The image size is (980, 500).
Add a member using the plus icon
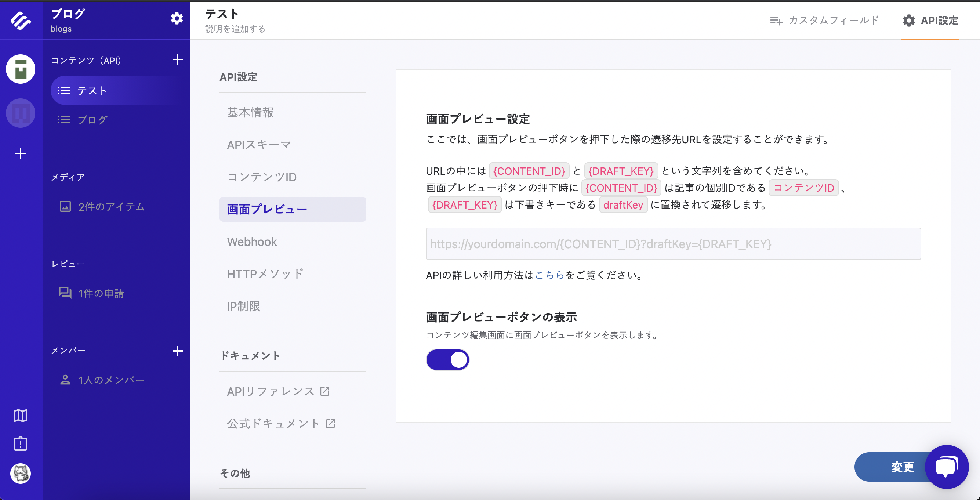178,351
